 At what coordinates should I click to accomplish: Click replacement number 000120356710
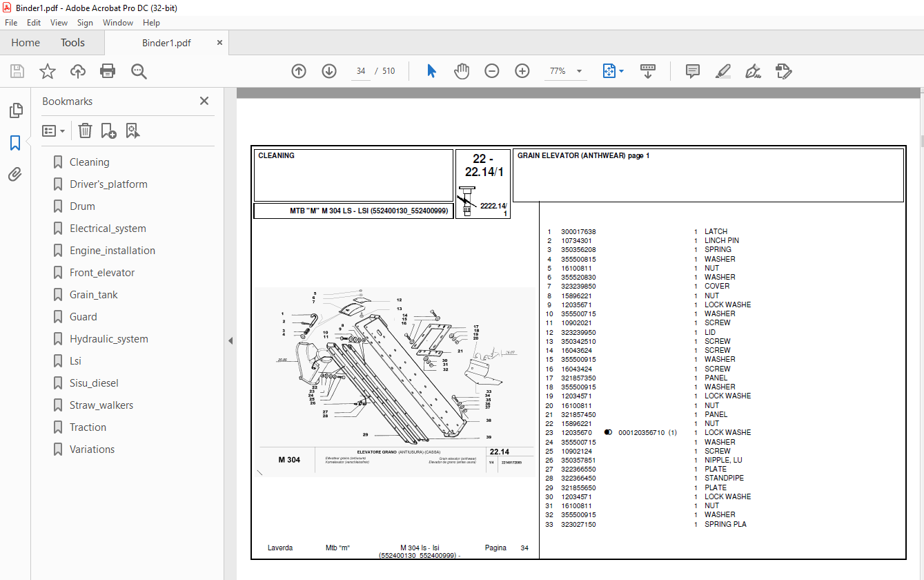[642, 433]
